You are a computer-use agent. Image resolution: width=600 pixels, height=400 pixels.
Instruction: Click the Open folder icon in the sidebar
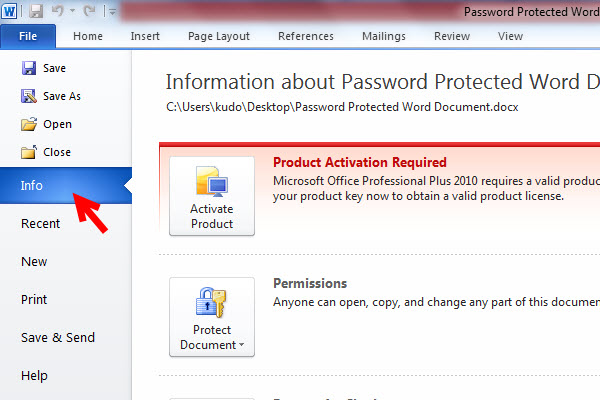click(28, 124)
